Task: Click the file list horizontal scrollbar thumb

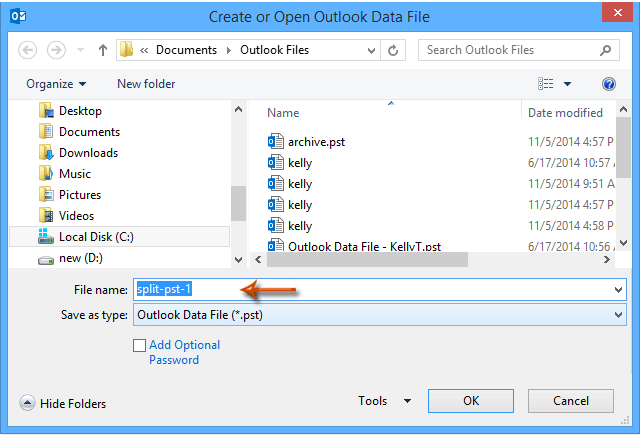Action: click(367, 260)
